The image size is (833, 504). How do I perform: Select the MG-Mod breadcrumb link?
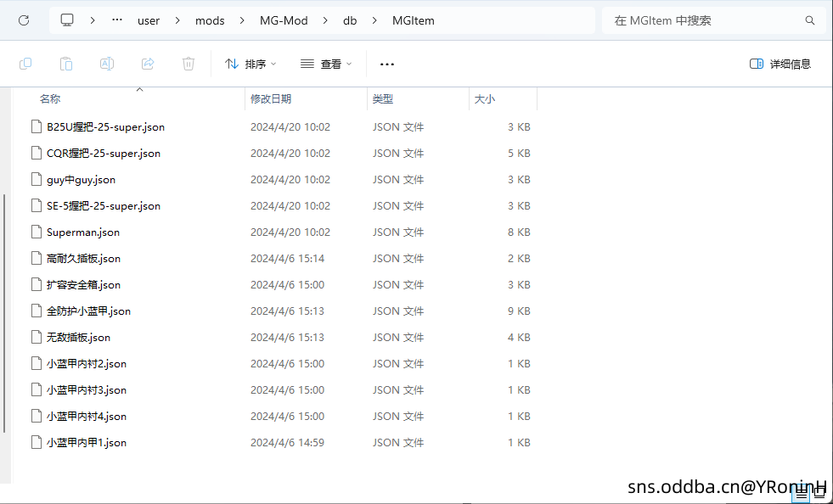284,20
